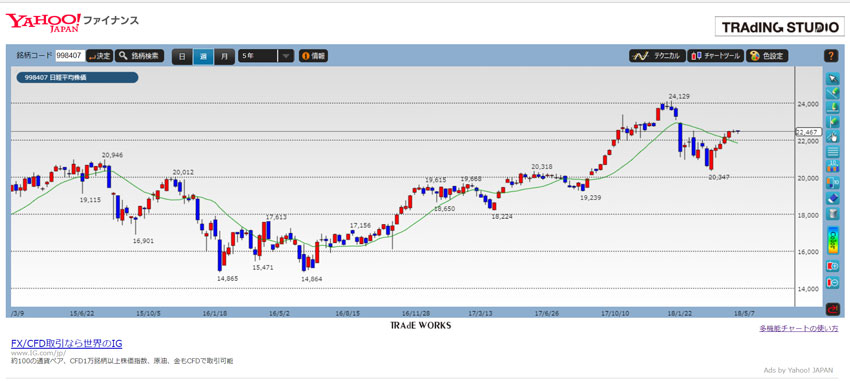Click the 19,239 low label
The height and width of the screenshot is (381, 850).
click(x=590, y=198)
